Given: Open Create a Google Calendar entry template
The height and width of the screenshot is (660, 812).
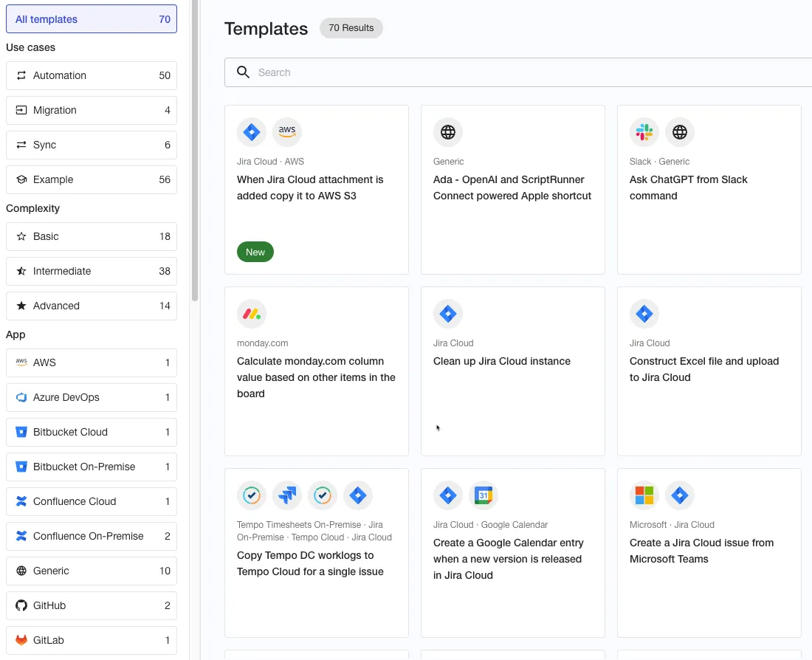Looking at the screenshot, I should point(513,553).
